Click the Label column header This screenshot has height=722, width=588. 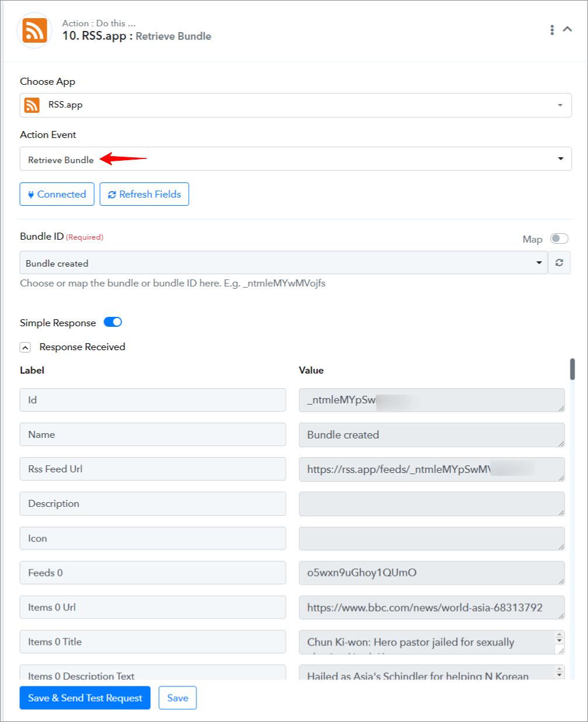click(32, 370)
